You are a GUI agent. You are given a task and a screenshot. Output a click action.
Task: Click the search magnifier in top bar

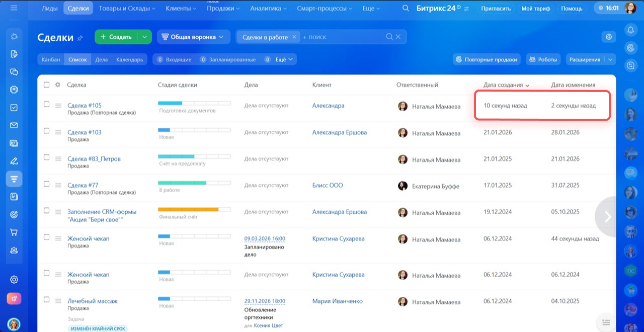406,8
